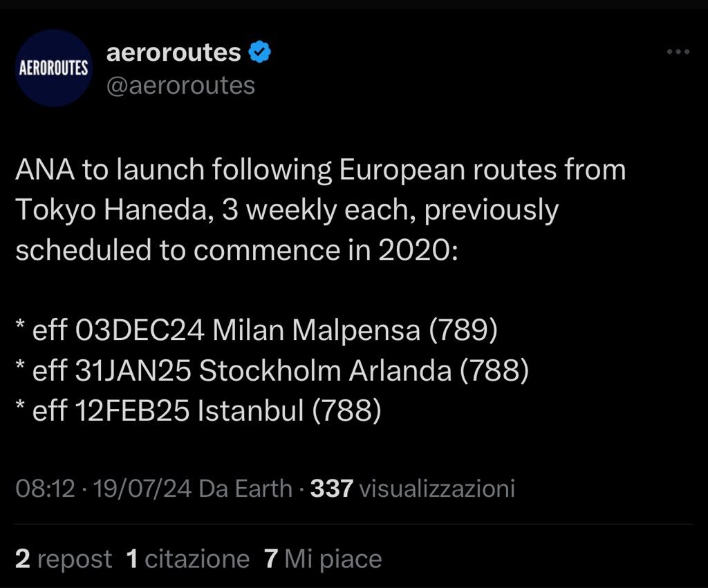The image size is (708, 588).
Task: Click the 08:12 timestamp
Action: [45, 489]
